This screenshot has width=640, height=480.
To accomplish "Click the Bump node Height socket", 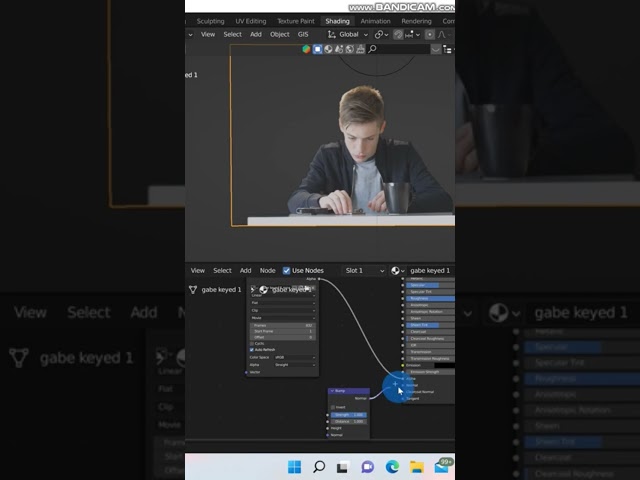I will coord(327,428).
